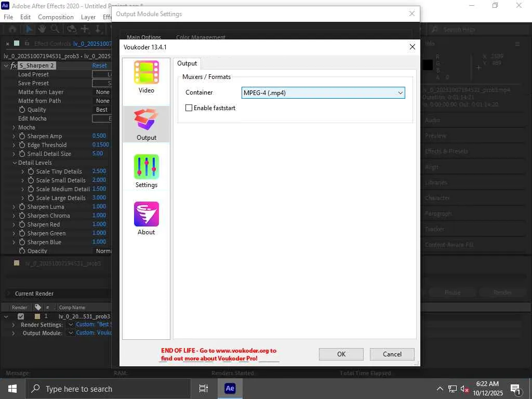
Task: Click the muted volume icon in system tray
Action: [464, 389]
